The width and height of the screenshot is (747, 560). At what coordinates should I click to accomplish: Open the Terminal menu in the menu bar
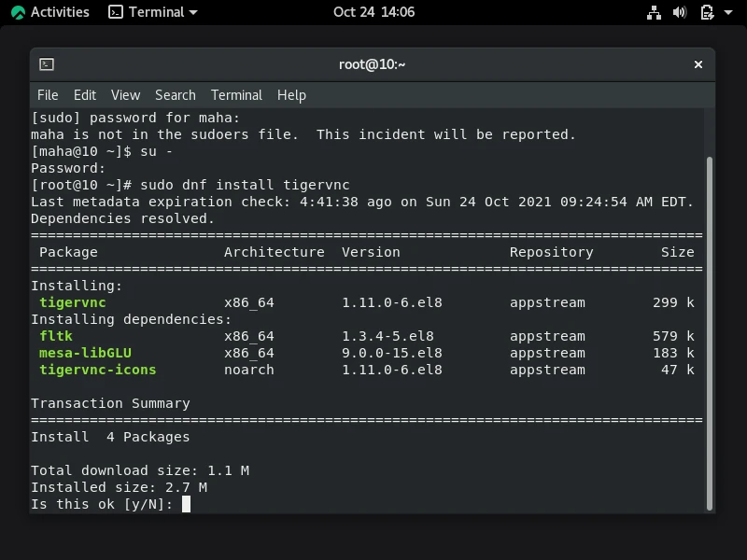(236, 94)
